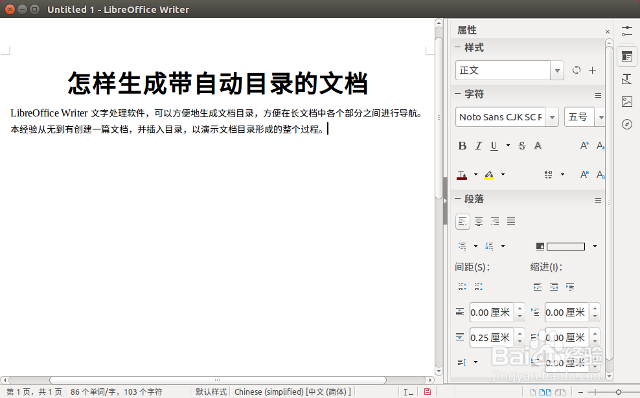Apply dark red font color

pyautogui.click(x=462, y=175)
